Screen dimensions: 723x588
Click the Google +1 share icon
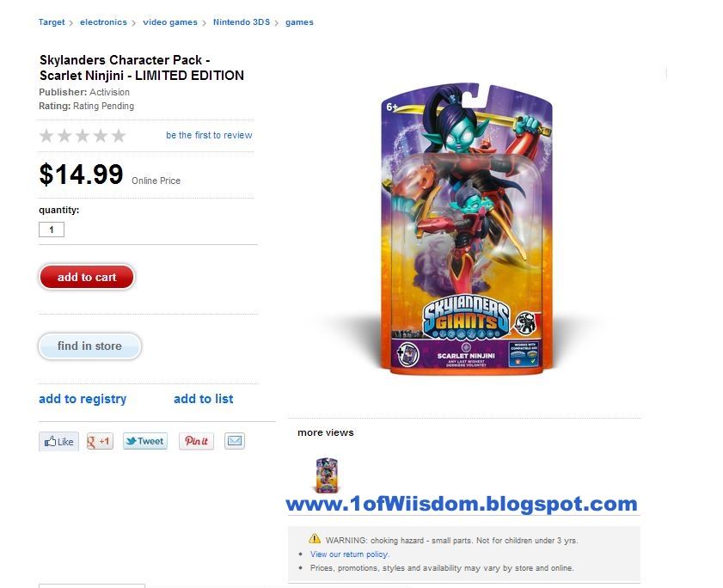click(x=100, y=441)
